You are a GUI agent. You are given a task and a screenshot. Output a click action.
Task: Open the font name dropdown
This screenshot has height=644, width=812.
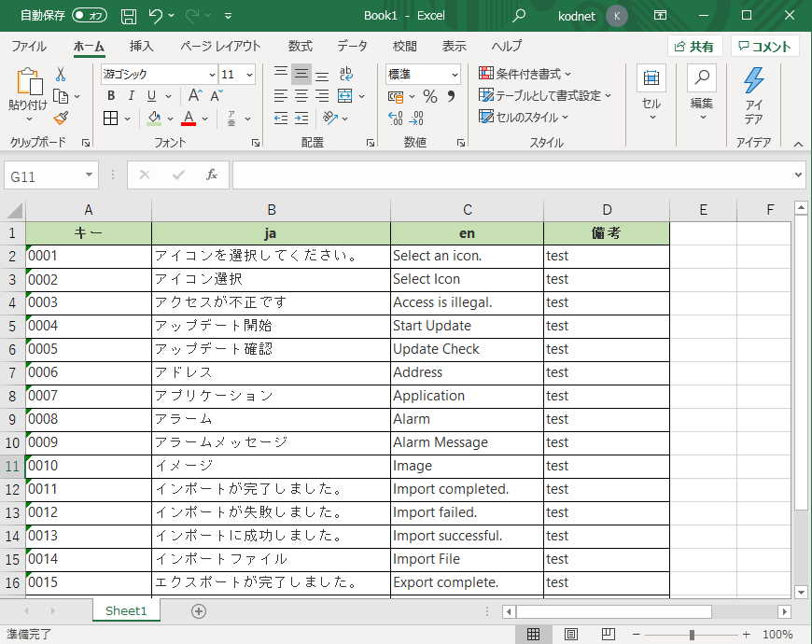[212, 75]
